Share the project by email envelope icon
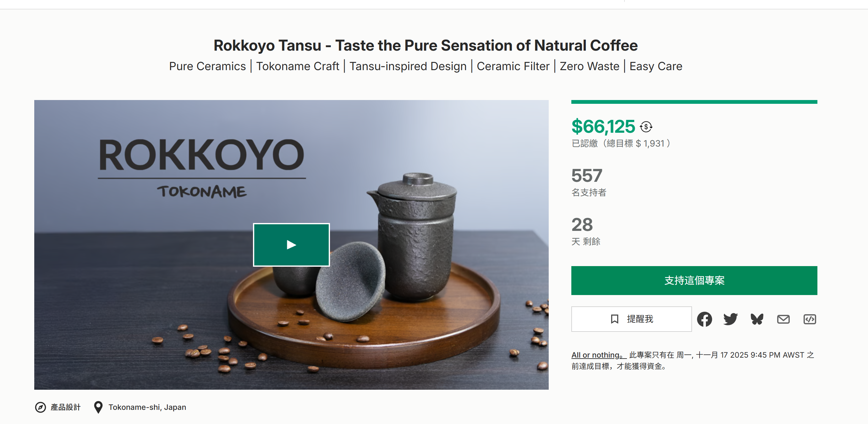Screen dimensions: 868x424 click(x=783, y=319)
